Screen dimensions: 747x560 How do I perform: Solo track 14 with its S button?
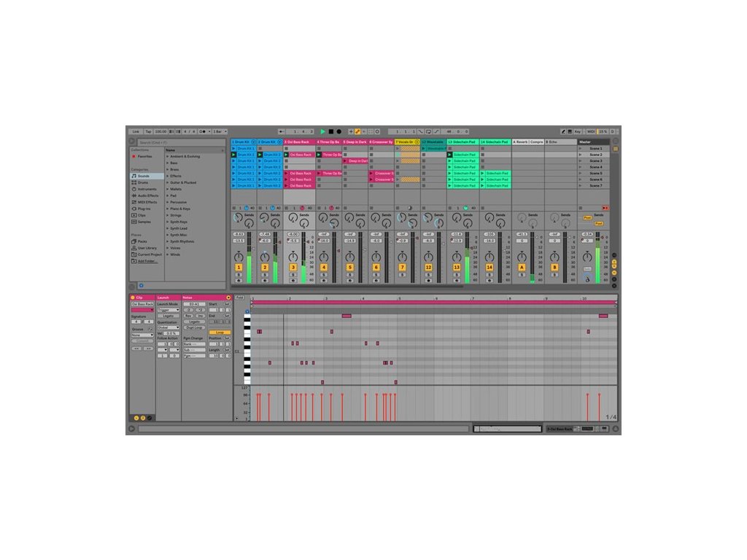click(x=489, y=275)
